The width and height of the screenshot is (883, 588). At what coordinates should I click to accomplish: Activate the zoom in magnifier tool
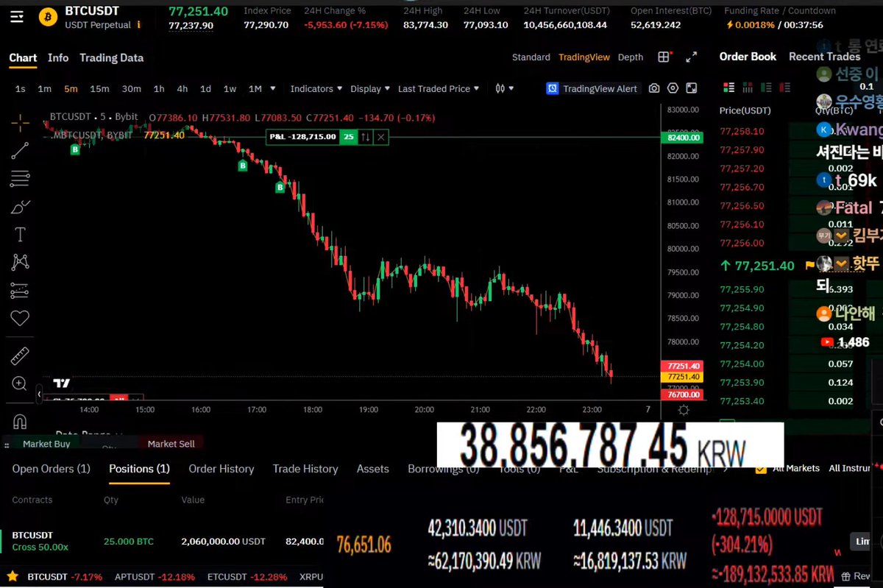point(20,383)
